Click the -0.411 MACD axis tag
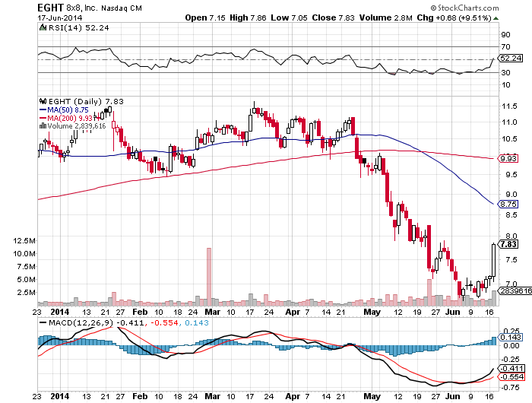Image resolution: width=532 pixels, height=403 pixels. click(511, 369)
